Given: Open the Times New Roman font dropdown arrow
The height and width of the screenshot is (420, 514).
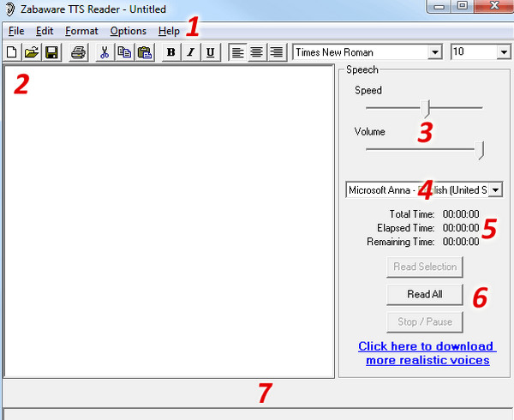Looking at the screenshot, I should coord(435,52).
